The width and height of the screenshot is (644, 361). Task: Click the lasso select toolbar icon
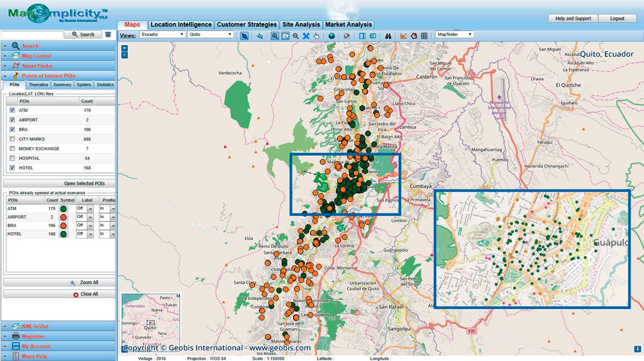[x=260, y=35]
